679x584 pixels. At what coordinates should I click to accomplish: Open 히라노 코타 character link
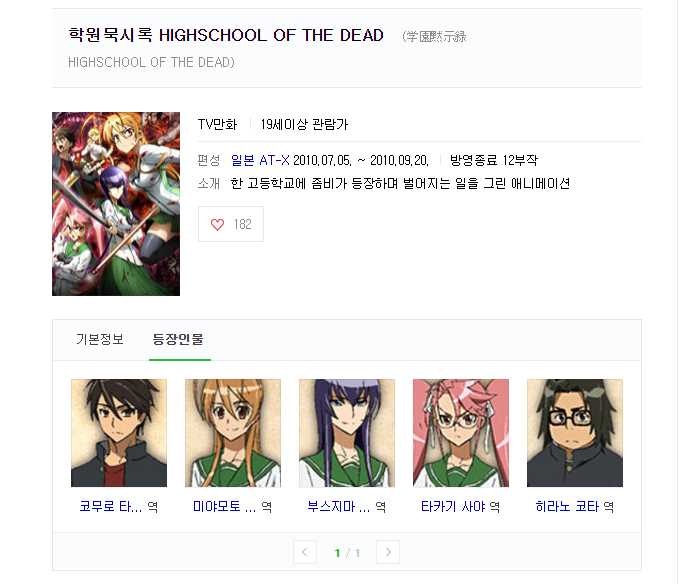pyautogui.click(x=567, y=506)
